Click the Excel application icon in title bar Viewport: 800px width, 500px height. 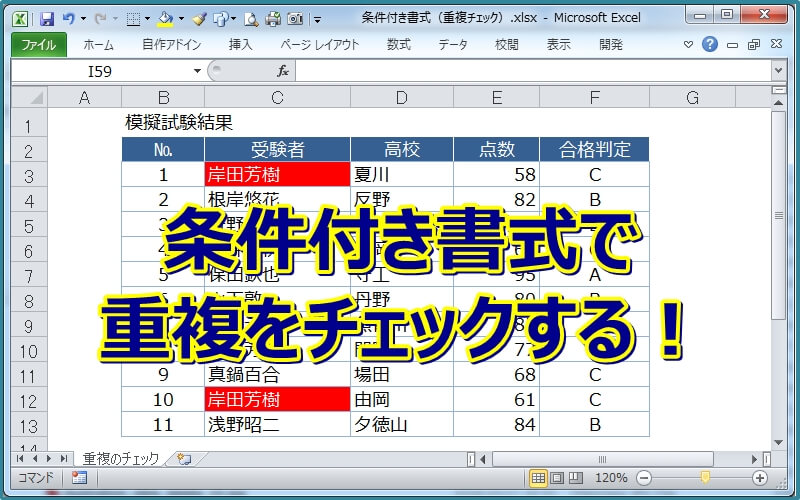pyautogui.click(x=20, y=19)
